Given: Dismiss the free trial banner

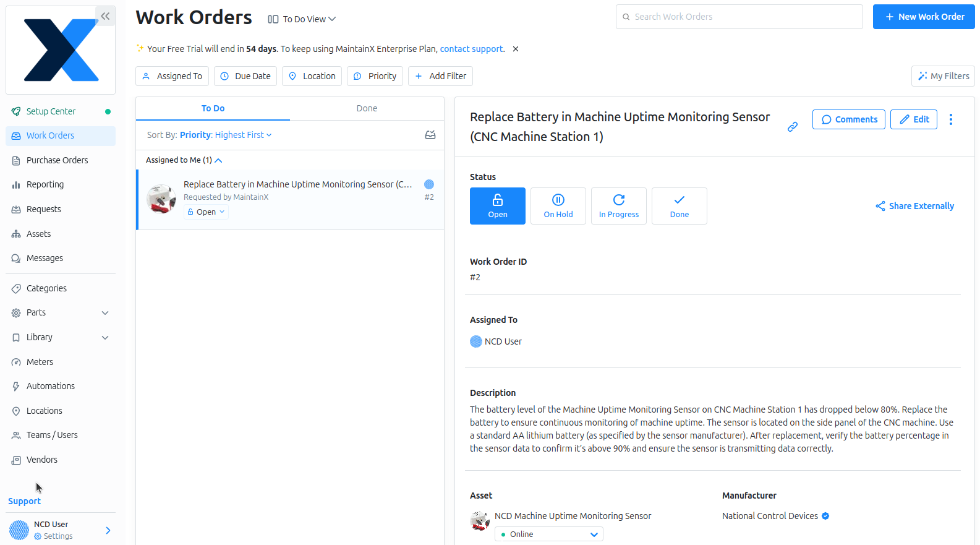Looking at the screenshot, I should click(x=516, y=49).
